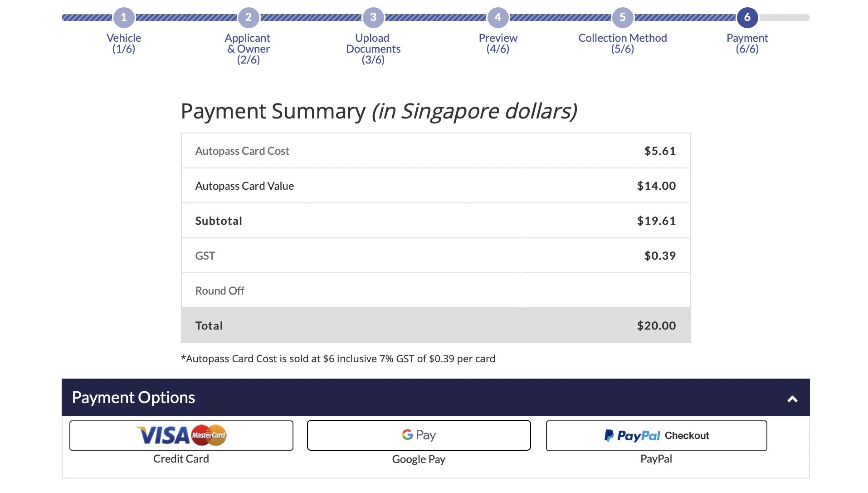Click the unfilled end of progress bar
Viewport: 868px width, 493px height.
click(x=785, y=17)
